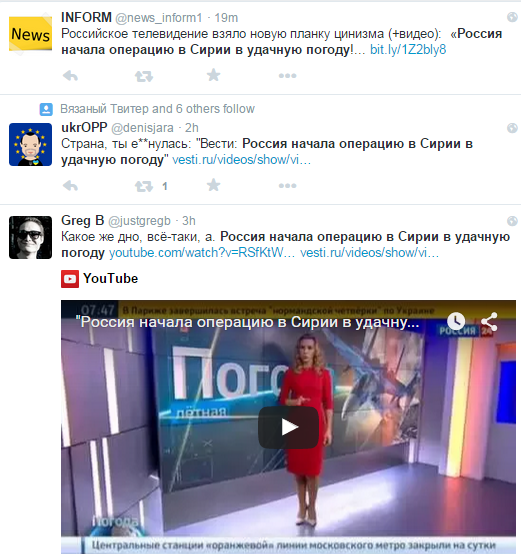Image resolution: width=521 pixels, height=554 pixels.
Task: Open more options on ukrOPP tweet
Action: [287, 185]
